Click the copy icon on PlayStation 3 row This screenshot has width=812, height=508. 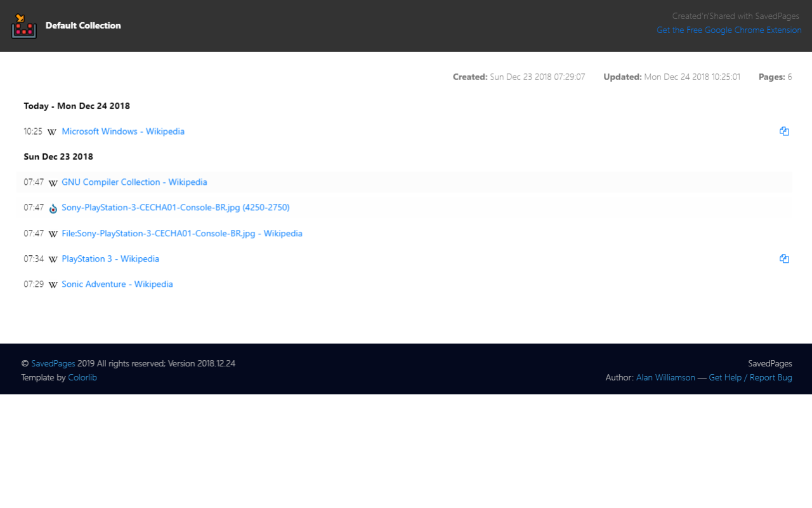[x=784, y=258]
